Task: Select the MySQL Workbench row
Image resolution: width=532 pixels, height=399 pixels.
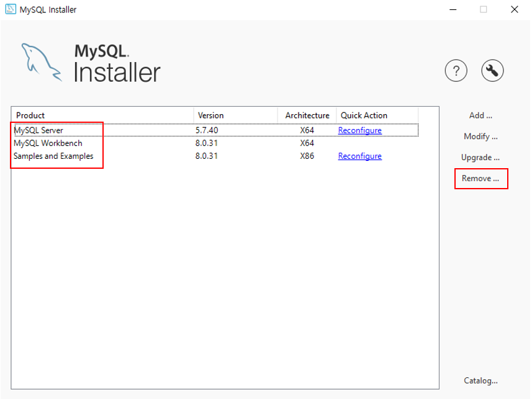Action: (216, 143)
